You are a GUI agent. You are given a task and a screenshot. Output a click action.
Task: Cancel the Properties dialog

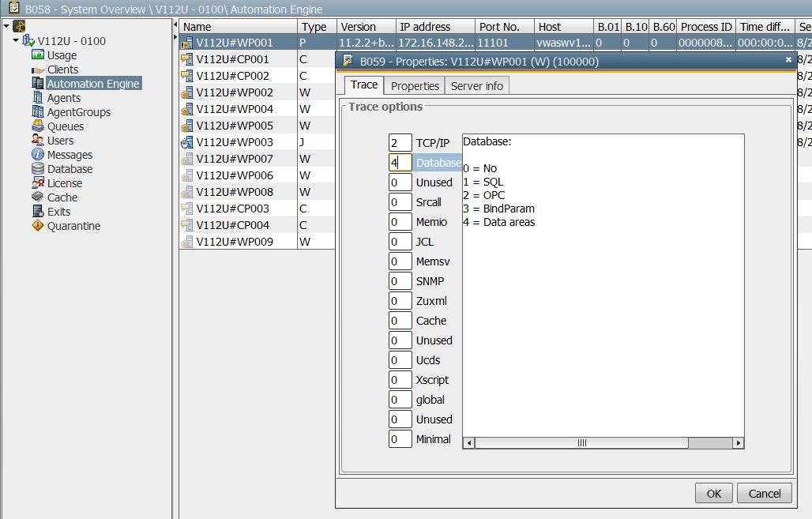[x=764, y=493]
